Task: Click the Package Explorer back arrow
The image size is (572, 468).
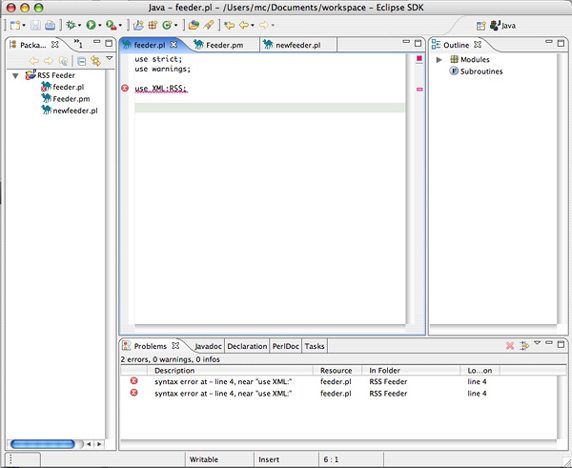Action: click(34, 61)
